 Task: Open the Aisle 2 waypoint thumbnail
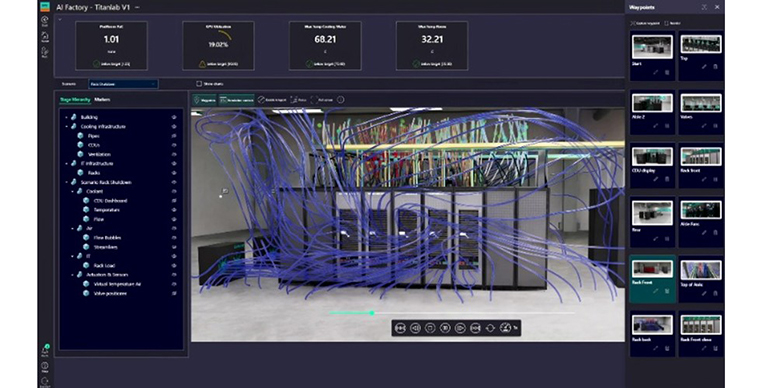click(x=652, y=103)
